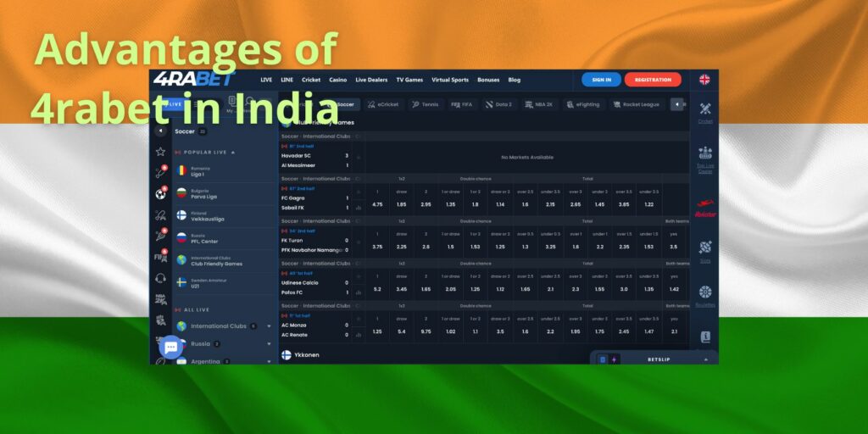Open language selector UK flag
The image size is (868, 434).
[704, 80]
